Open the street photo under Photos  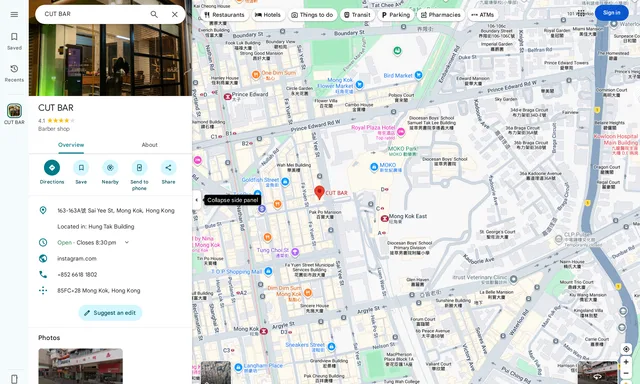pos(80,366)
